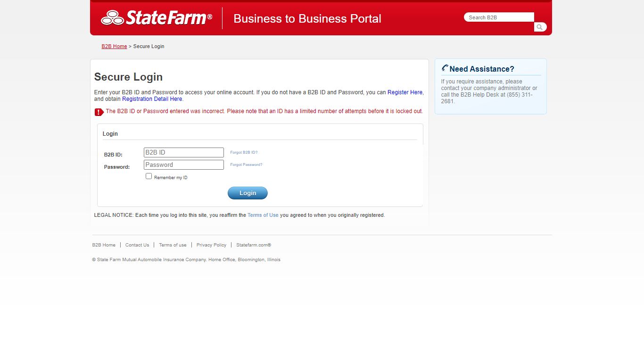Click the State Farm copyright line

(186, 260)
